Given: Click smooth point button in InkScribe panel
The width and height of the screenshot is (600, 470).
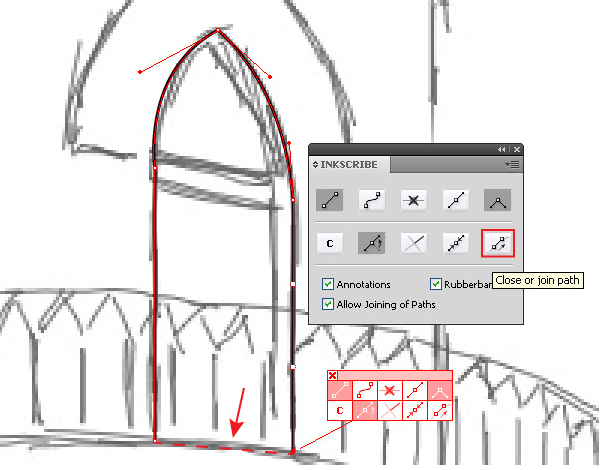Looking at the screenshot, I should point(456,200).
